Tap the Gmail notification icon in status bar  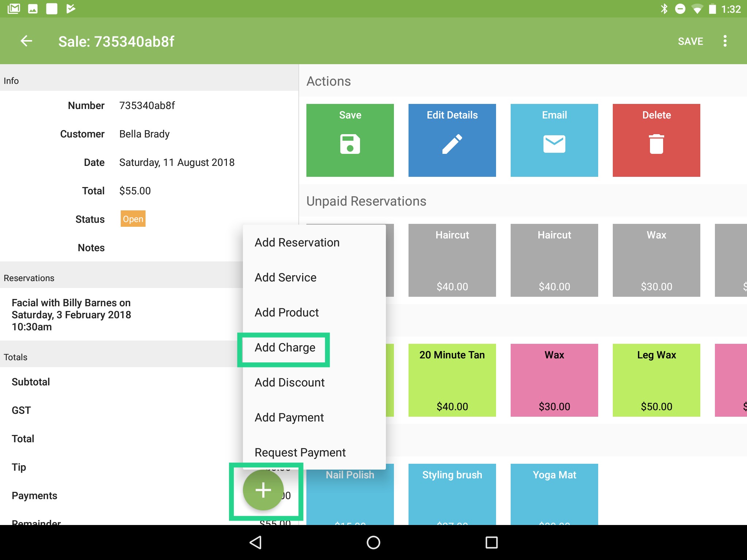pyautogui.click(x=14, y=9)
